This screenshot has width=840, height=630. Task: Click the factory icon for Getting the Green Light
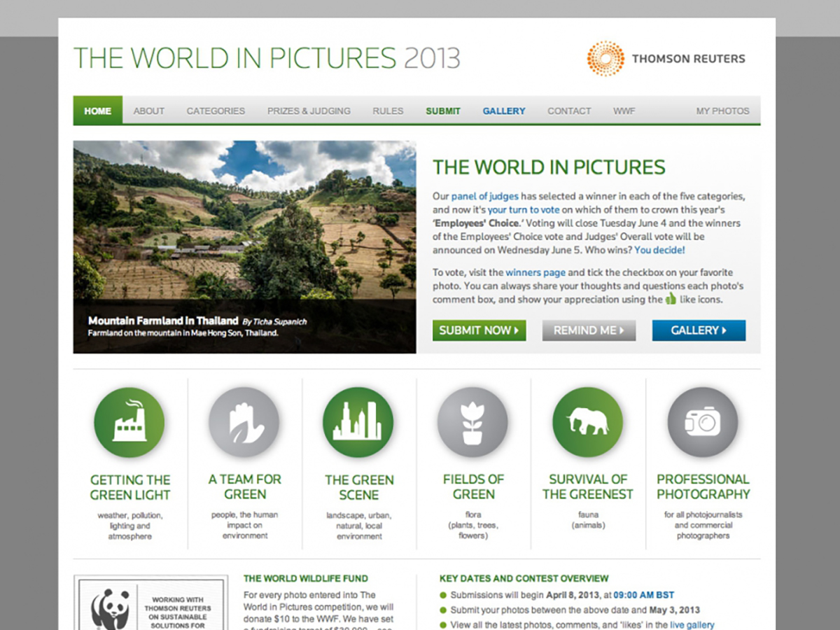click(129, 422)
